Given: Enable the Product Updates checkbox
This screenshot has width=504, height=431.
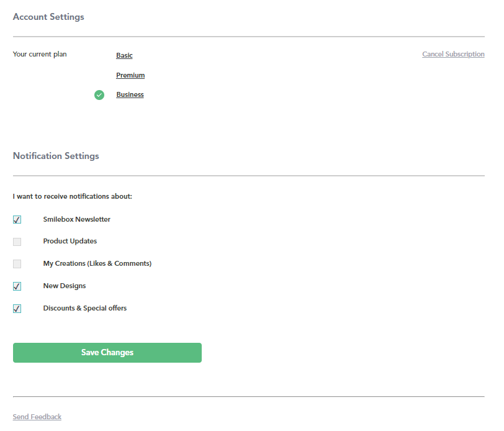Looking at the screenshot, I should (17, 242).
